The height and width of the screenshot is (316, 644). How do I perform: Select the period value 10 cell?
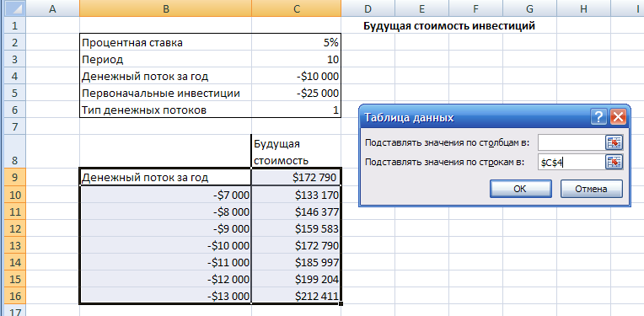pos(296,60)
